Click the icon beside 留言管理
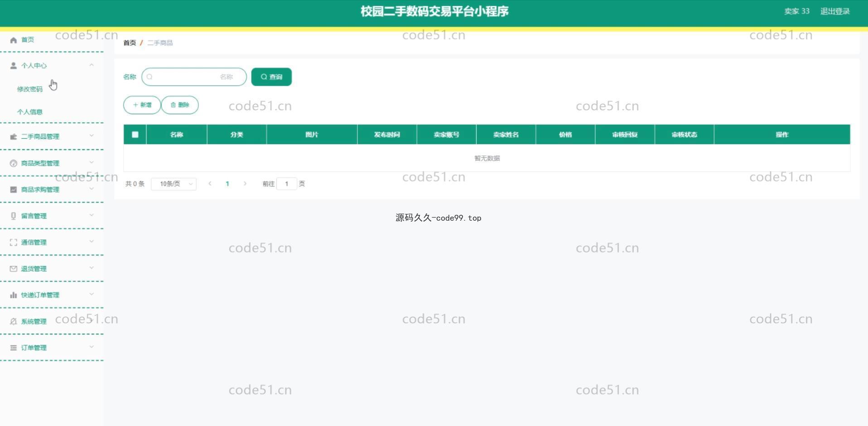 click(14, 216)
